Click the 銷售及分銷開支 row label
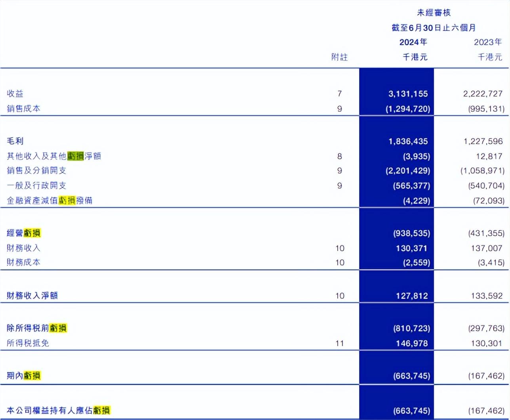Viewport: 510px width, 420px height. click(x=36, y=170)
